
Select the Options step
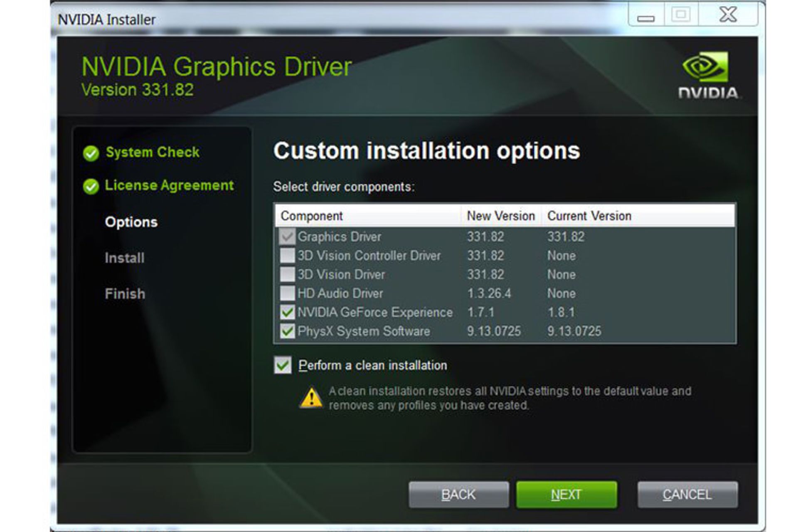tap(131, 222)
